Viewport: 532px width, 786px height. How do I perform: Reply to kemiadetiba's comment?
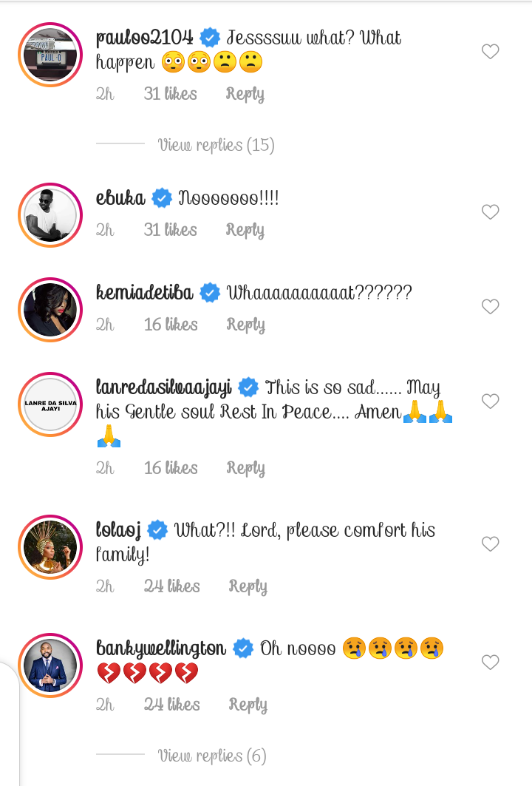coord(245,325)
